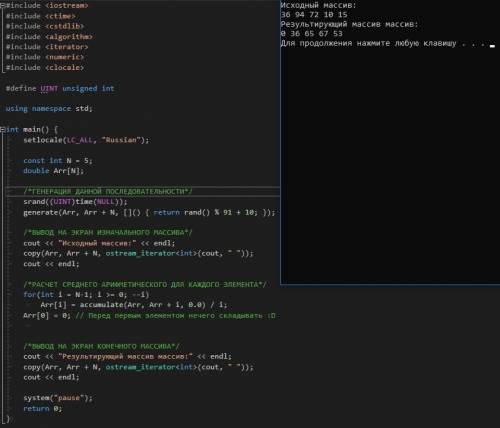This screenshot has width=500, height=428.
Task: Click the 'const int N = 5;' line
Action: [58, 161]
